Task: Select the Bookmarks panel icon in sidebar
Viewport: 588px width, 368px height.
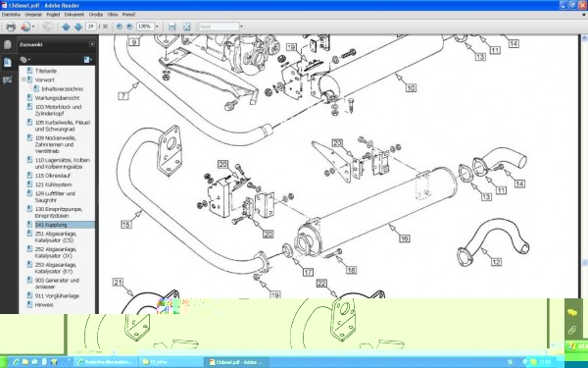Action: 8,63
